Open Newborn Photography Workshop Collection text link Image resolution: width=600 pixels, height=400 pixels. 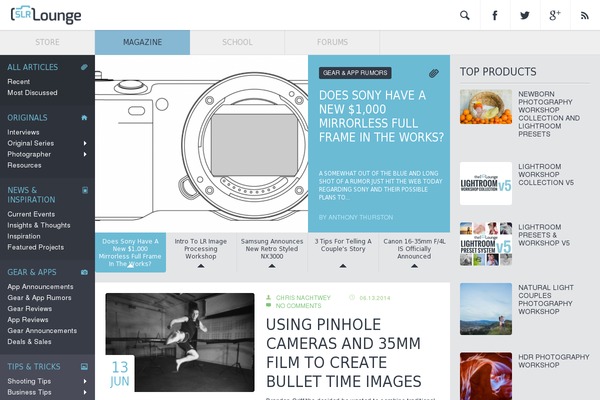click(549, 114)
